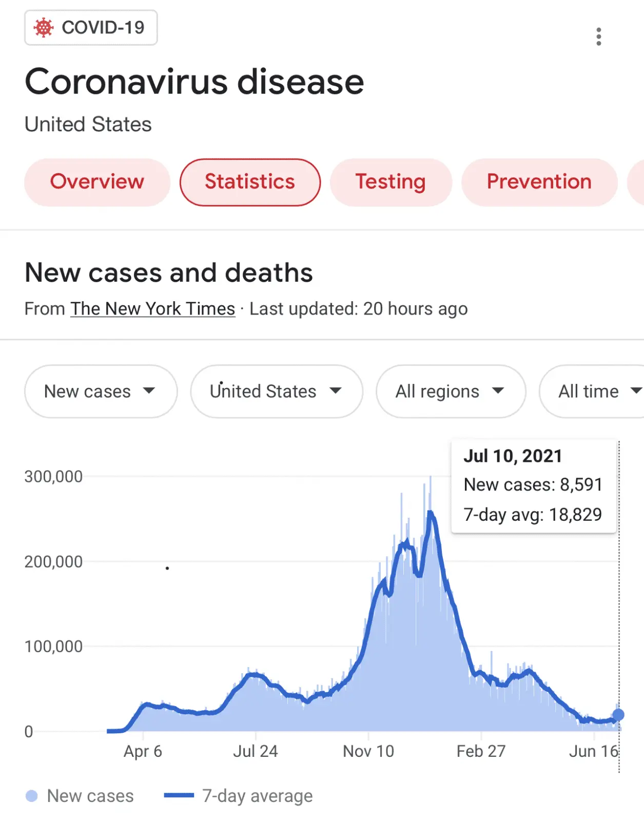
Task: Click the red COVID-19 virus icon
Action: (x=44, y=28)
